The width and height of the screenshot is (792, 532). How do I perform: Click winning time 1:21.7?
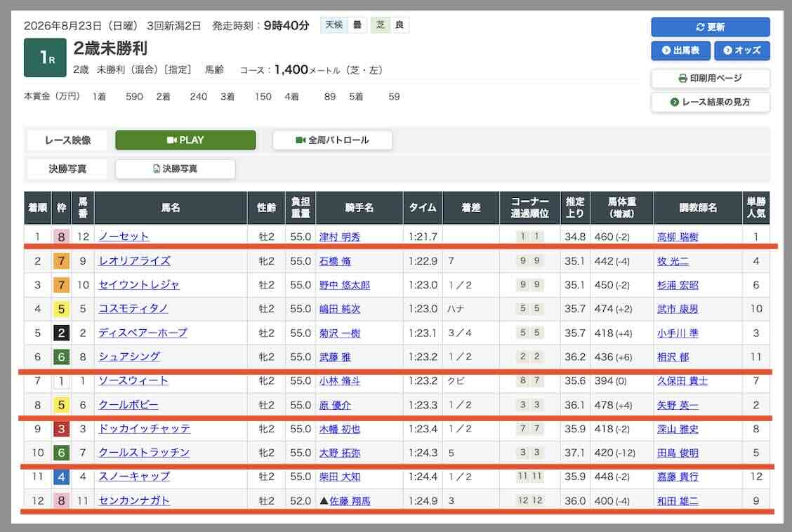pyautogui.click(x=423, y=237)
